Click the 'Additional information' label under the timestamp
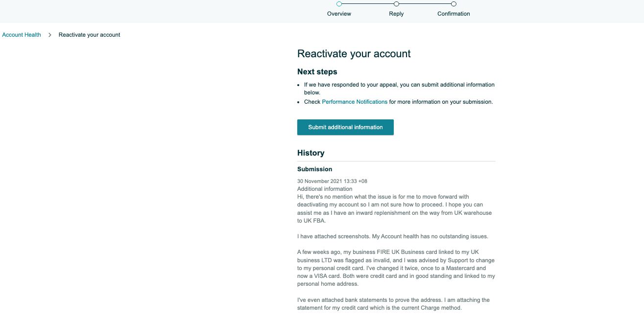Image resolution: width=644 pixels, height=319 pixels. coord(325,189)
